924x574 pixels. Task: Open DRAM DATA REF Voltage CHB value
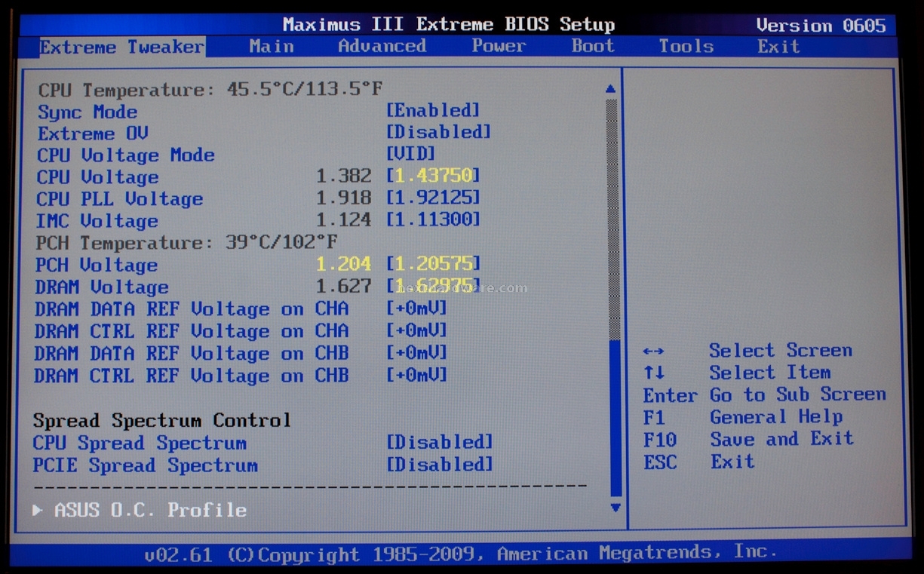click(x=416, y=352)
